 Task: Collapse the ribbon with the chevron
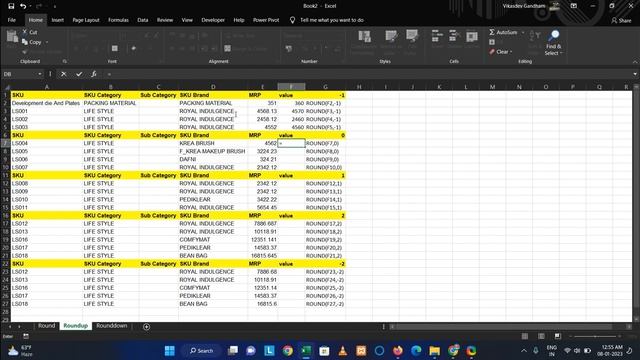[635, 62]
